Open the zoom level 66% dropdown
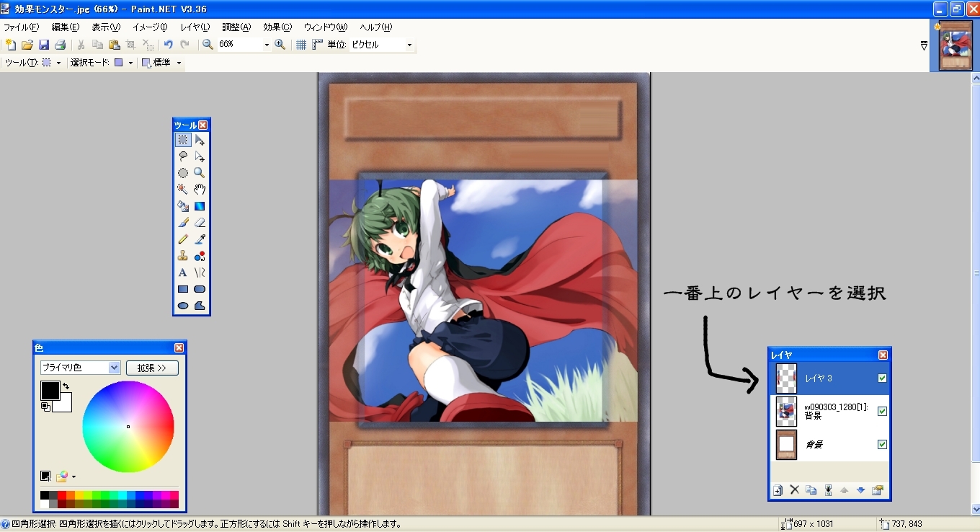Screen dimensions: 980x532 point(267,45)
